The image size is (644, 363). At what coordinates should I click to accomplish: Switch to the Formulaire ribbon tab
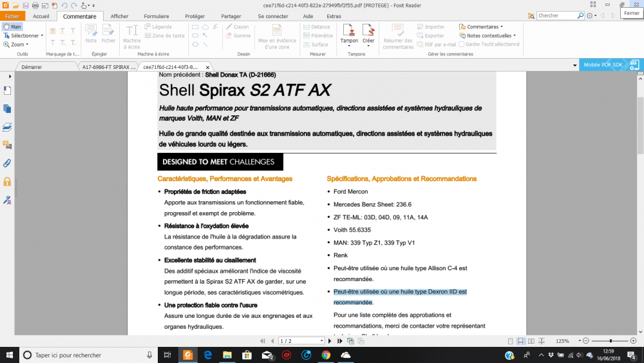coord(156,16)
